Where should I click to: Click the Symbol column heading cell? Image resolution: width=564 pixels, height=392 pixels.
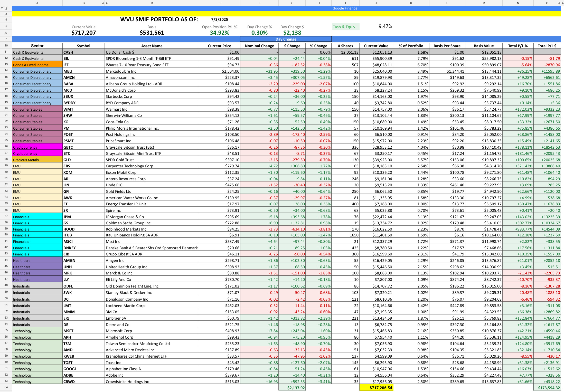coord(83,46)
